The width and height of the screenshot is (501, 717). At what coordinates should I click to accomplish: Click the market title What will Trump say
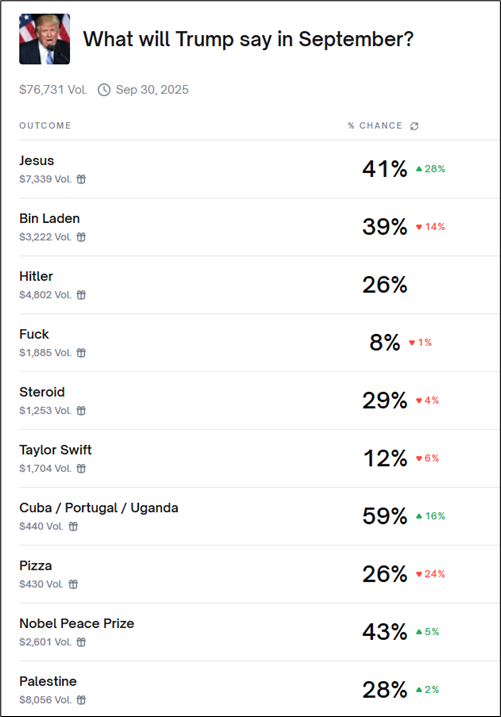[x=248, y=39]
